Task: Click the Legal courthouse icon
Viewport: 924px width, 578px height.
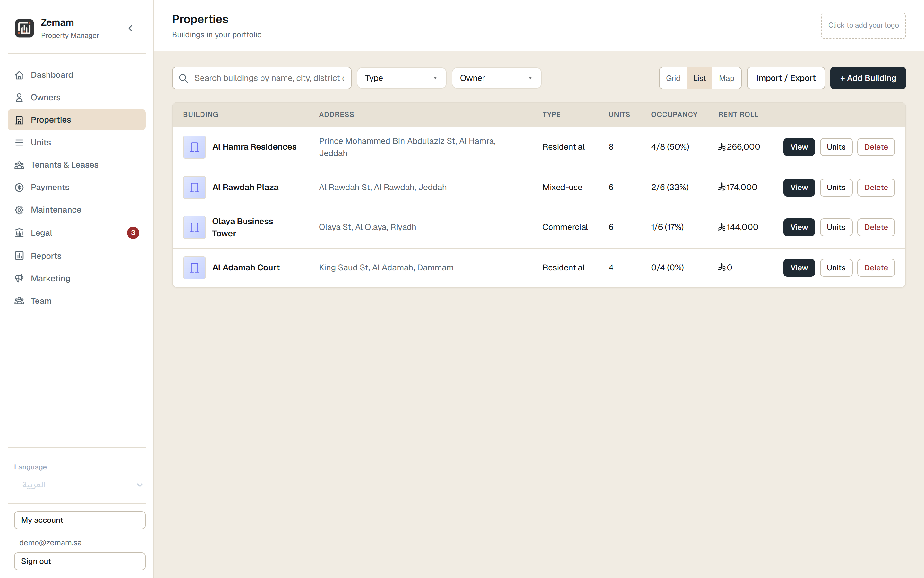Action: [19, 233]
